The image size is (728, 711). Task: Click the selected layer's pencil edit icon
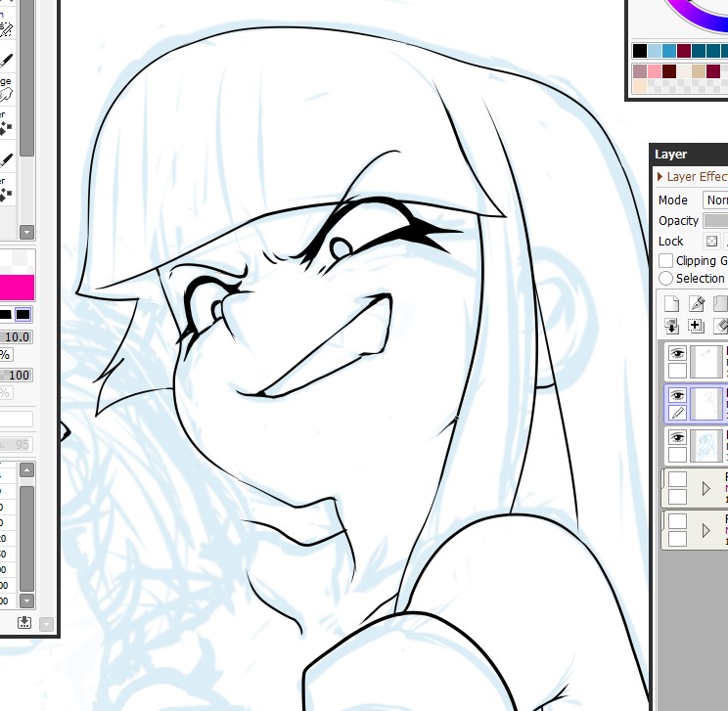677,413
